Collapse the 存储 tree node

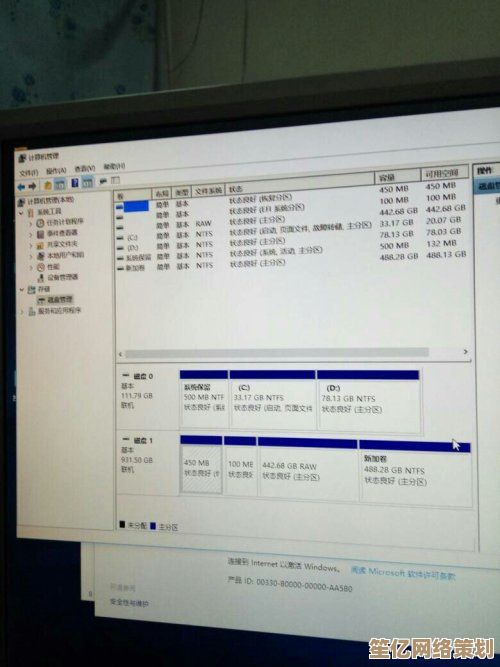pos(22,290)
